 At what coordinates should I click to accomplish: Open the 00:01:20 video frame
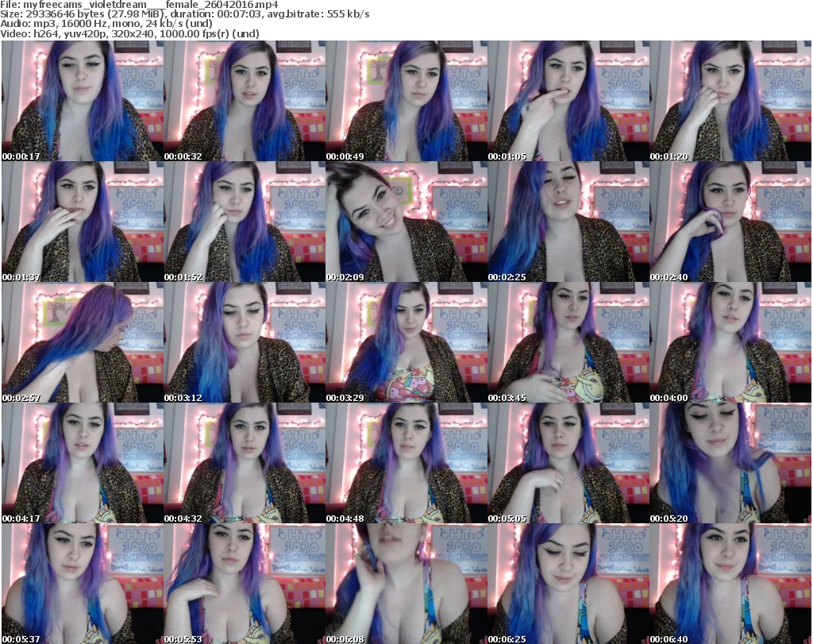coord(730,101)
